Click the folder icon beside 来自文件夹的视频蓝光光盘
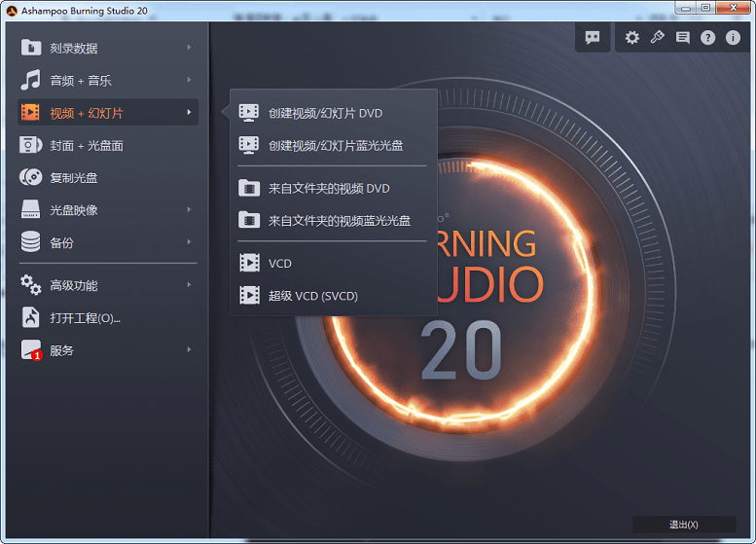 [x=249, y=220]
